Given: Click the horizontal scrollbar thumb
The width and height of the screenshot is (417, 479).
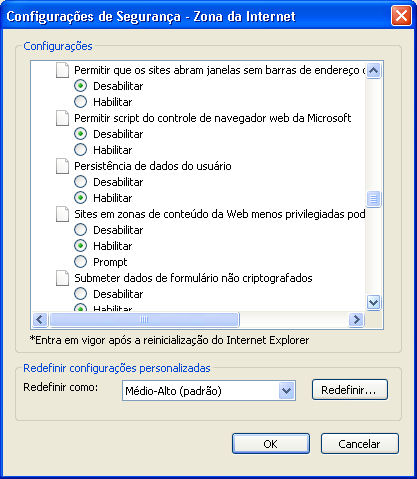Looking at the screenshot, I should click(x=144, y=320).
